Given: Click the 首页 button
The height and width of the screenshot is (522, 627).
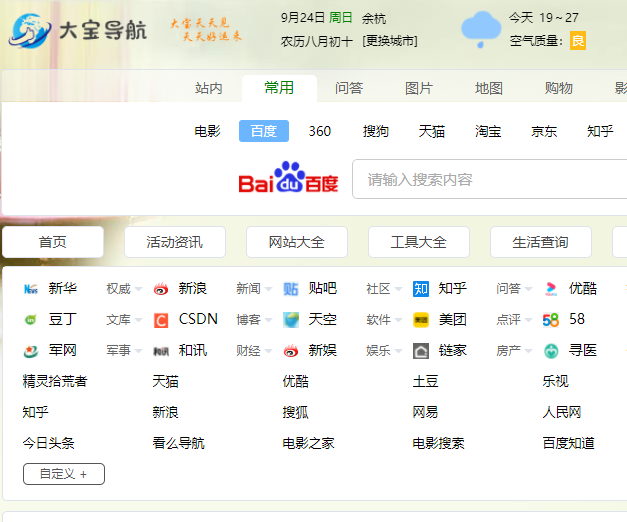Looking at the screenshot, I should [53, 242].
